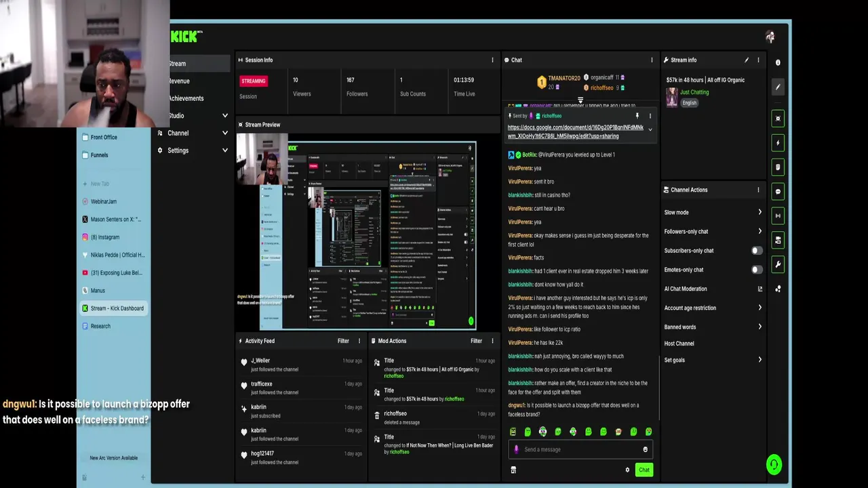Unpin the pinned chat message
Screen dimensions: 868x488
pos(637,116)
